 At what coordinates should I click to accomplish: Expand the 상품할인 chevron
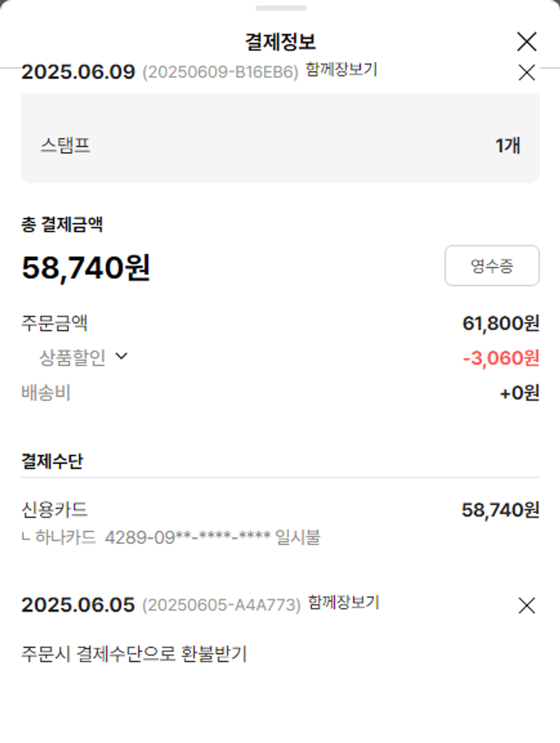tap(122, 357)
